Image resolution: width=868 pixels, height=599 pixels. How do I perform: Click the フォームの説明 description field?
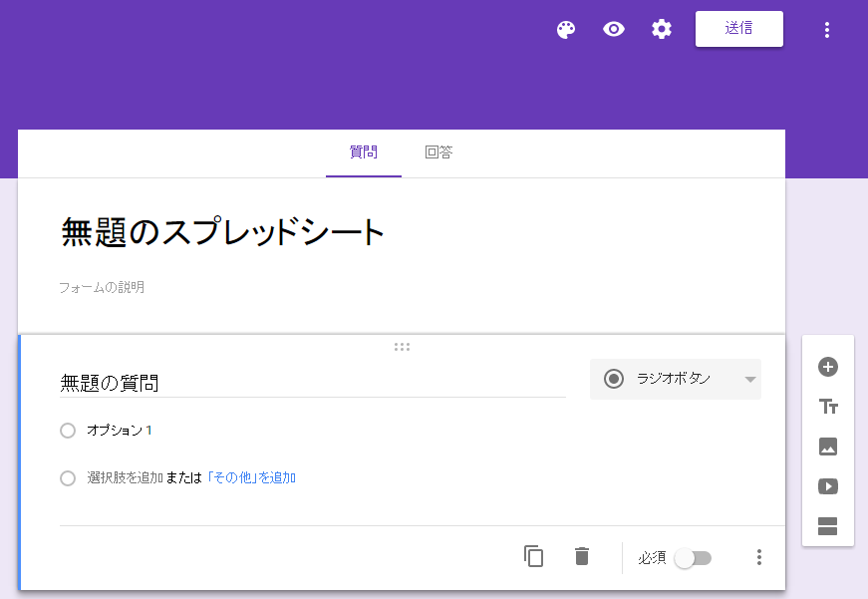pyautogui.click(x=102, y=287)
